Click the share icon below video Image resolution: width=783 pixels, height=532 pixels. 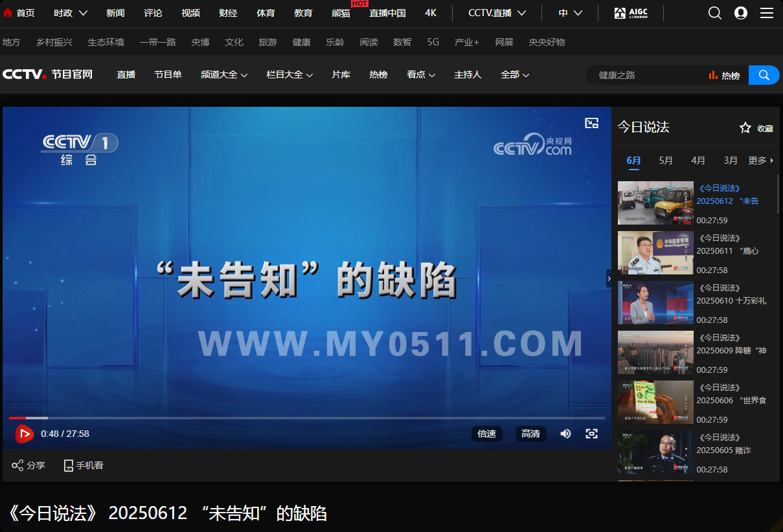[x=17, y=465]
